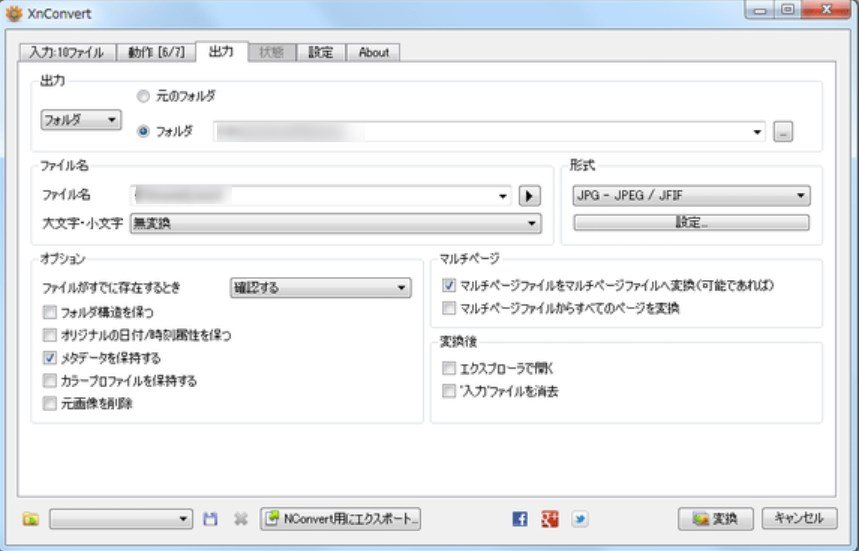Select the 元のフォルダ radio button
This screenshot has height=551, width=859.
tap(143, 96)
